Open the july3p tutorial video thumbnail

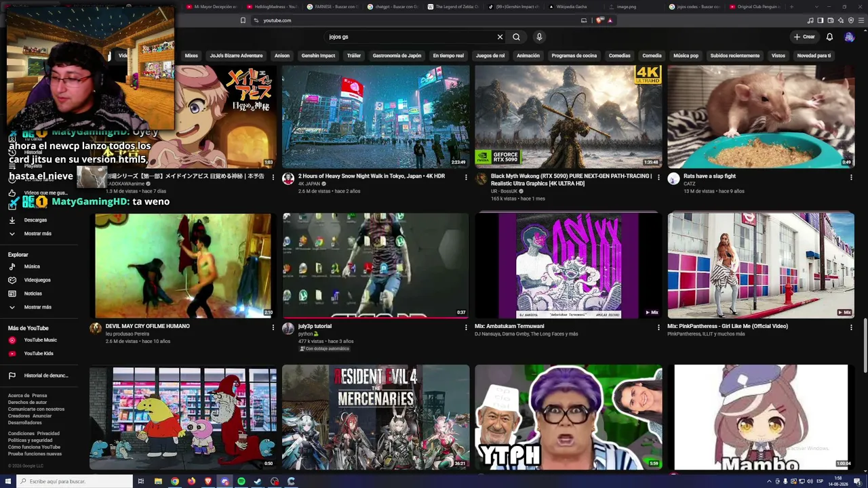[x=376, y=266]
